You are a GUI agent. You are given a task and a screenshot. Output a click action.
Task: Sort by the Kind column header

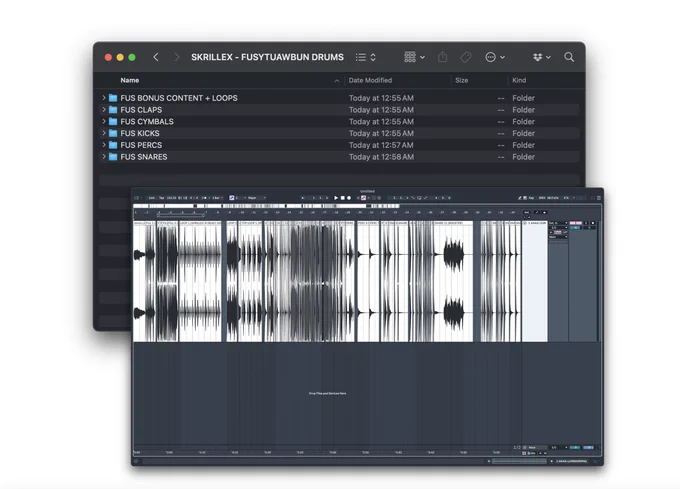pos(519,80)
